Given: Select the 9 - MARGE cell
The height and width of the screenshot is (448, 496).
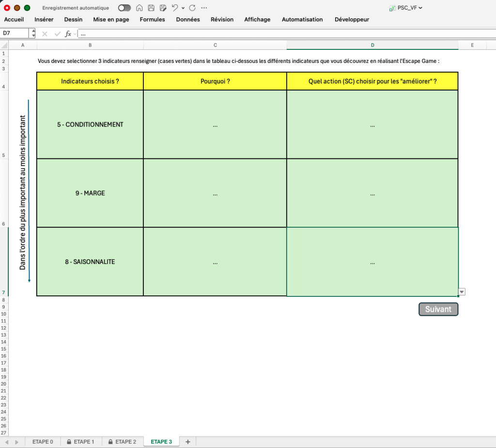Looking at the screenshot, I should (90, 193).
